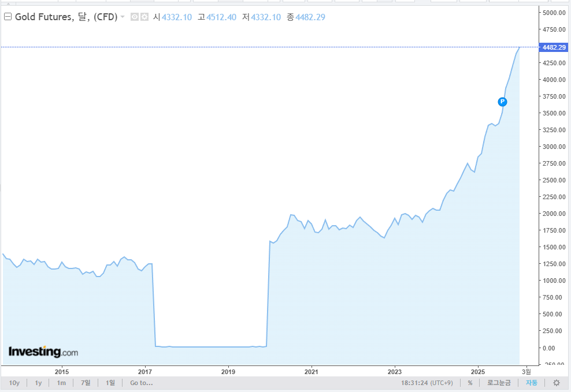Select the 10y time range
This screenshot has height=392, width=571.
pyautogui.click(x=14, y=383)
